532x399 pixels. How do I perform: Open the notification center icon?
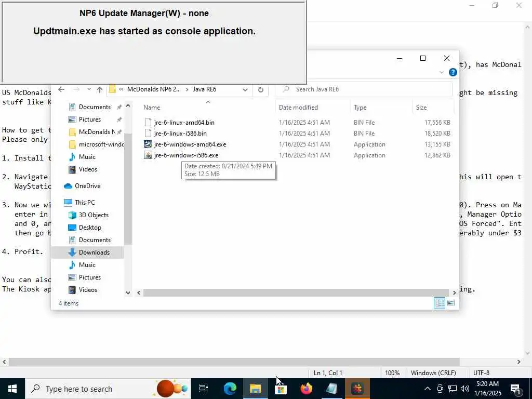(x=515, y=389)
